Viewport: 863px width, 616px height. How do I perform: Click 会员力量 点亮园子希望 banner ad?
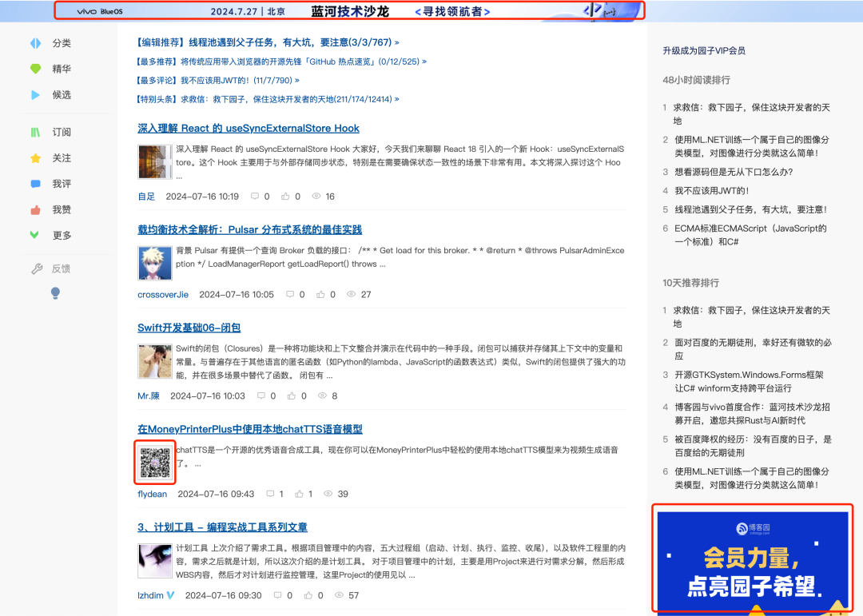coord(753,562)
